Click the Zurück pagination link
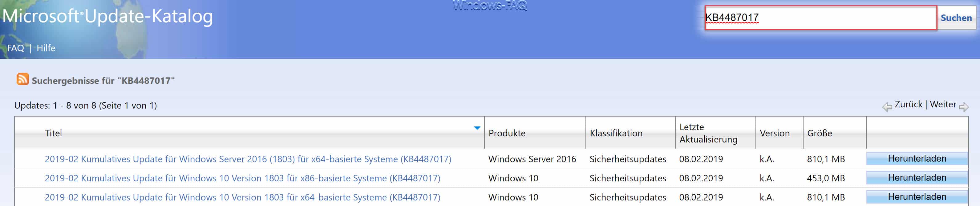This screenshot has width=980, height=206. [x=909, y=104]
